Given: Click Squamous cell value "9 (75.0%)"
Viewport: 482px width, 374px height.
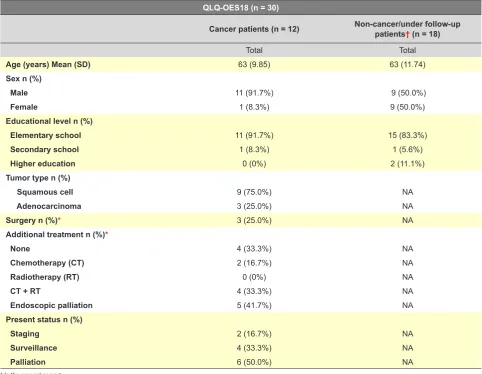Looking at the screenshot, I should click(254, 192).
